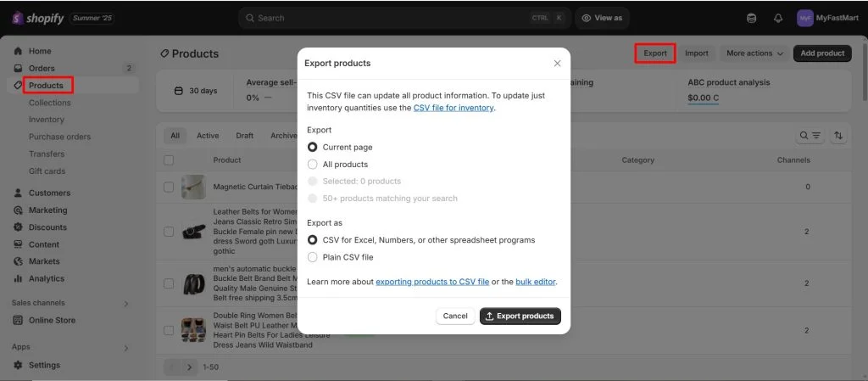Tick the Magnetic Curtain Tieback row checkbox

(x=169, y=188)
